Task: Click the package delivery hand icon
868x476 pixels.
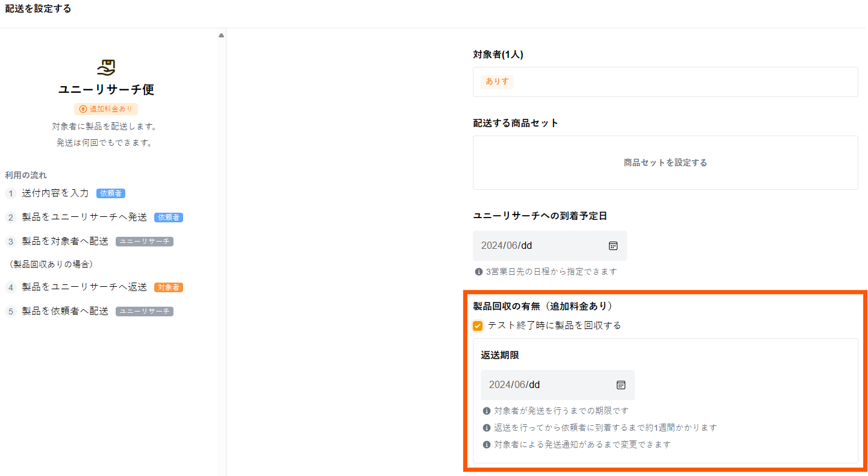Action: (x=106, y=67)
